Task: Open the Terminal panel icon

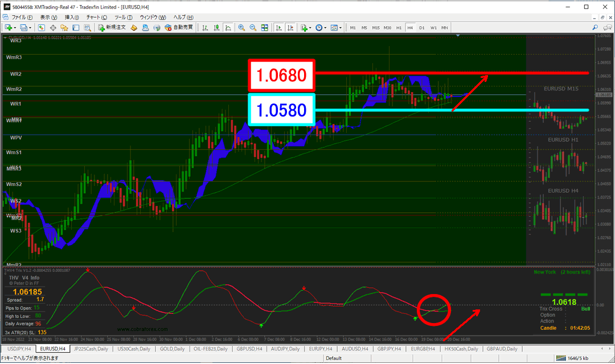Action: click(76, 27)
